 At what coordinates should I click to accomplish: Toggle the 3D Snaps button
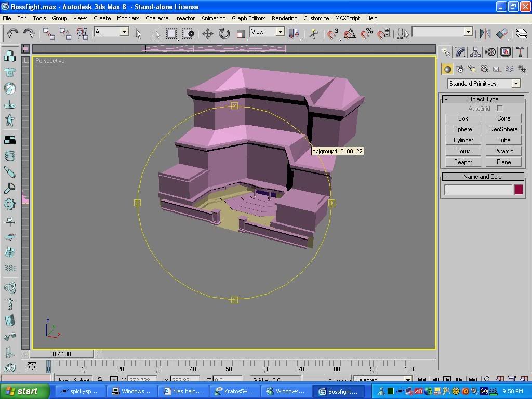point(333,34)
